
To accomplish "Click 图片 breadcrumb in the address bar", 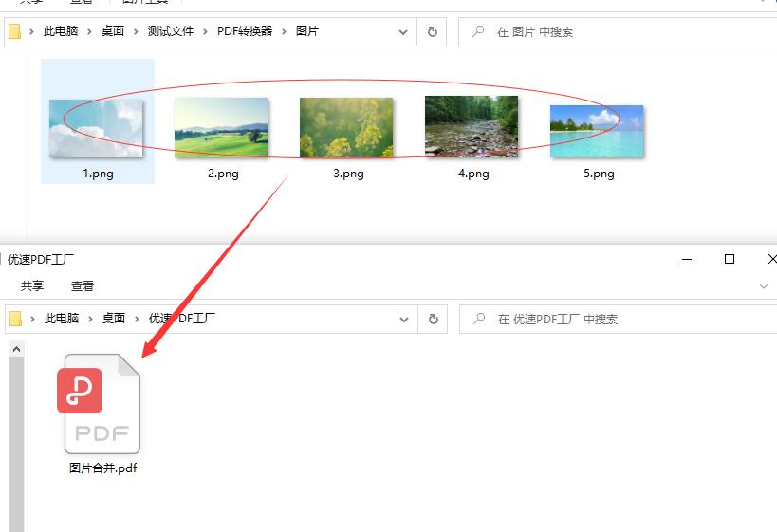I will click(307, 31).
